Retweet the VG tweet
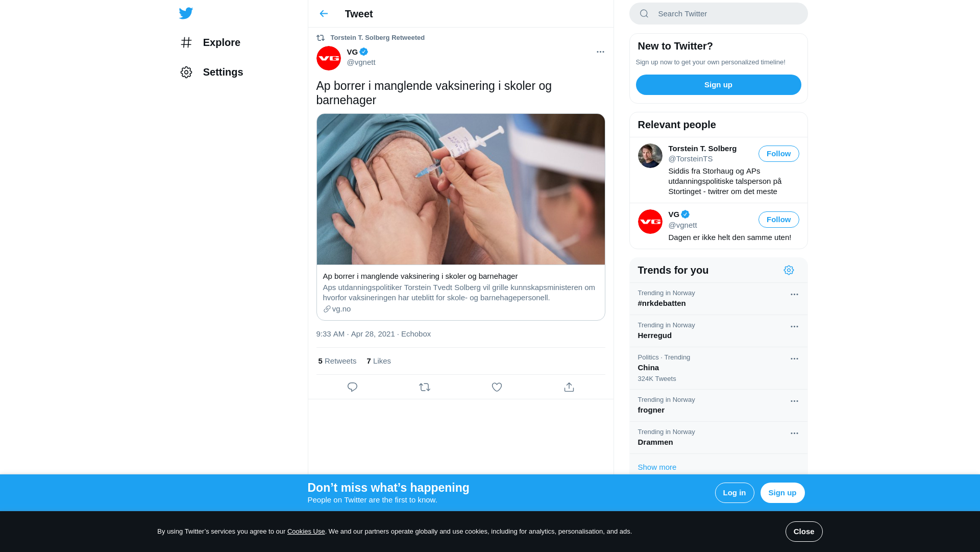The height and width of the screenshot is (552, 980). (425, 387)
